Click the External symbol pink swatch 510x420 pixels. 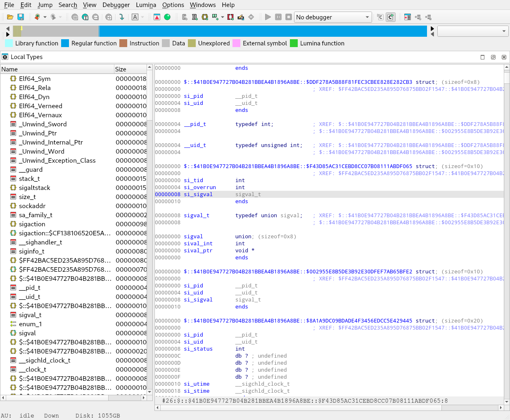[x=237, y=43]
